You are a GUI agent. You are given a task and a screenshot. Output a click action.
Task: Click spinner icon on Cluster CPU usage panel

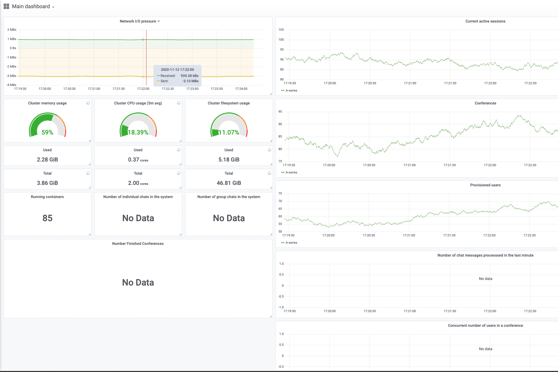(x=179, y=103)
